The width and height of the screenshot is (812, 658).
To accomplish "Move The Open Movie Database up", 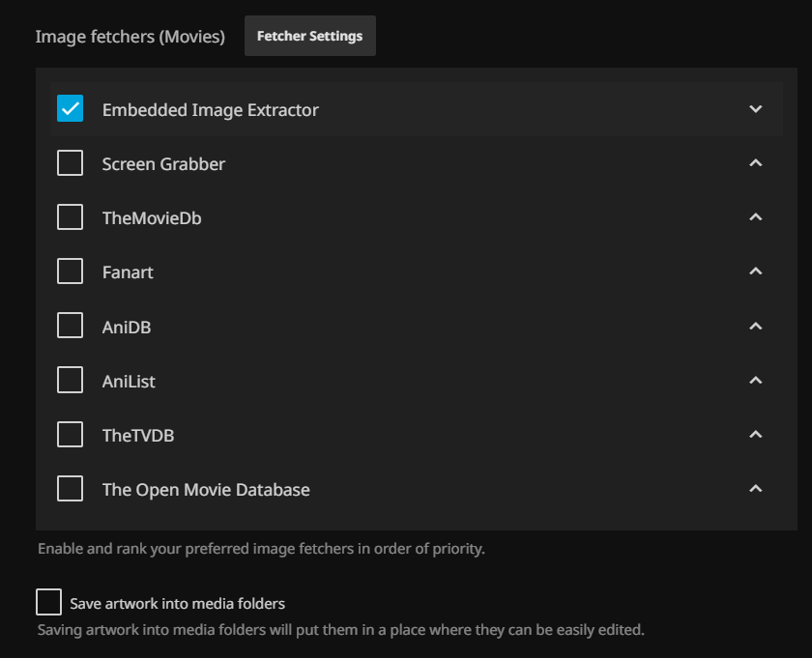I will [x=756, y=489].
